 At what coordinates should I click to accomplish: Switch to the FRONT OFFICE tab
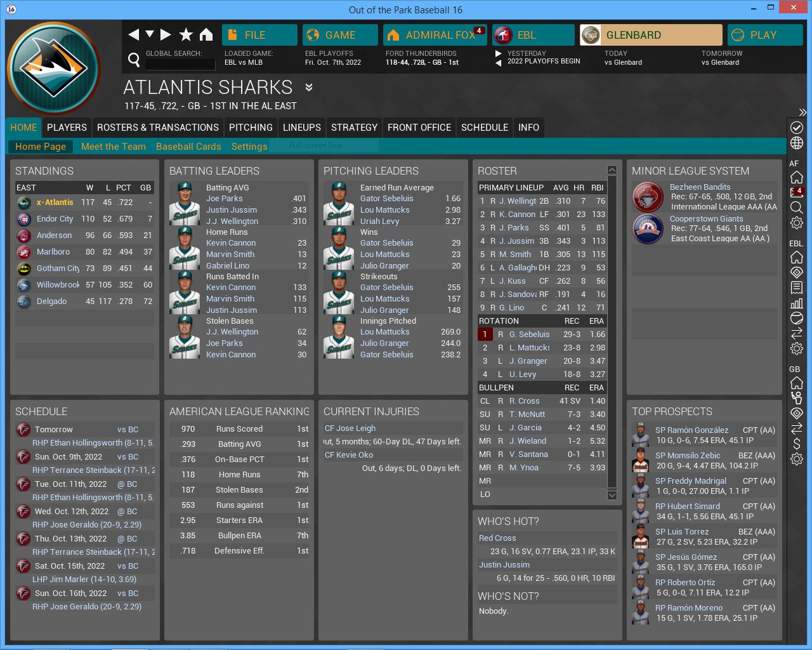coord(419,128)
